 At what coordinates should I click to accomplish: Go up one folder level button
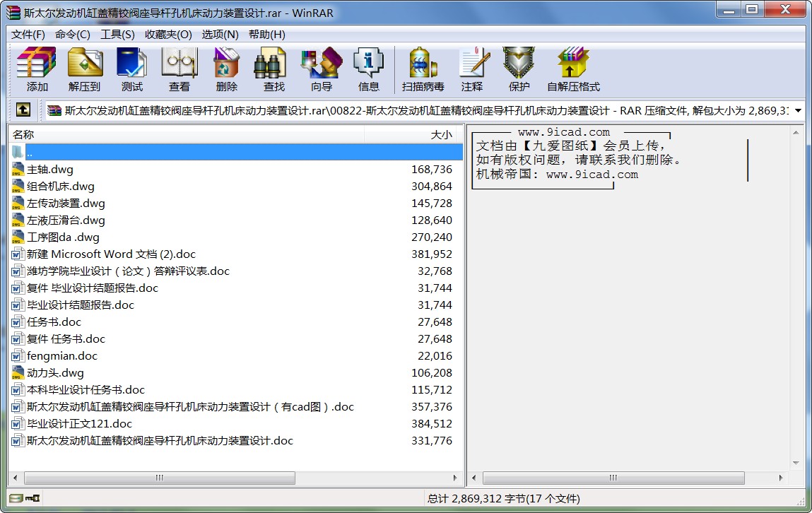[x=23, y=110]
